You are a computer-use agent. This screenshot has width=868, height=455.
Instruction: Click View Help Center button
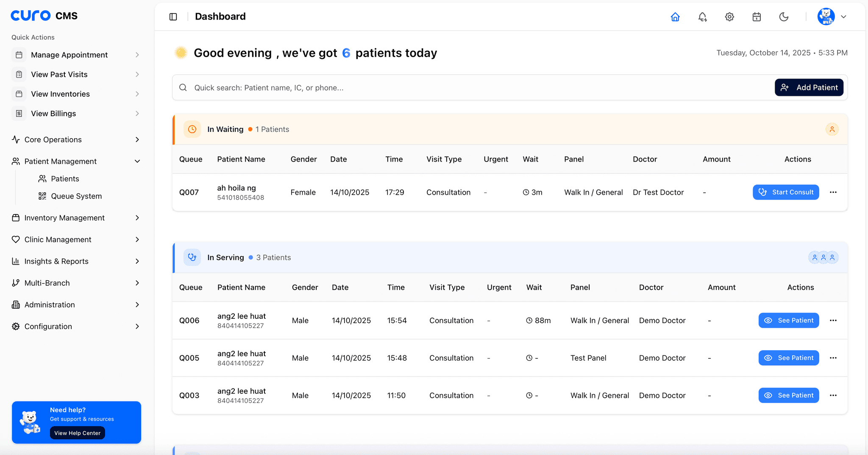point(77,433)
